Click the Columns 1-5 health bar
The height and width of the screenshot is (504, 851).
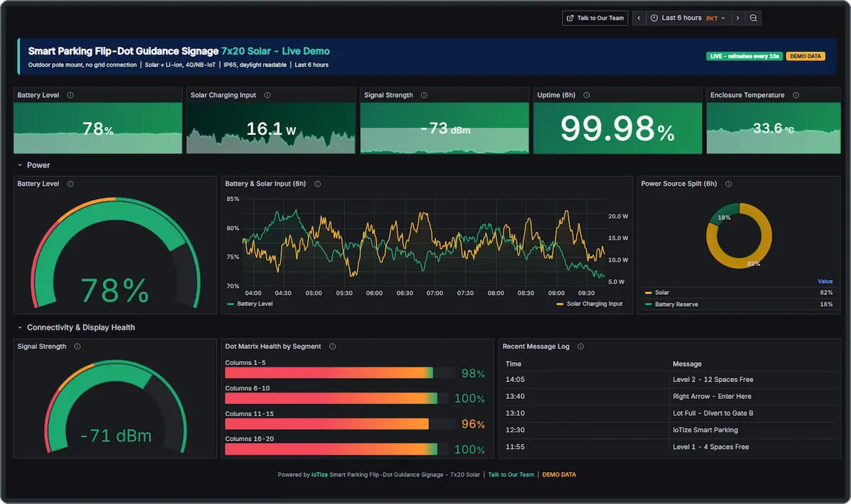(340, 373)
